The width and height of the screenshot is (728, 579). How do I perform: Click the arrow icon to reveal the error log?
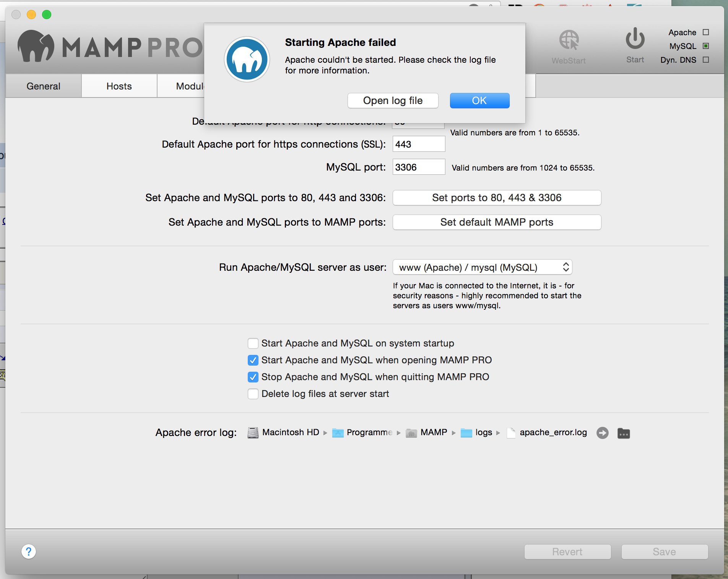point(603,433)
